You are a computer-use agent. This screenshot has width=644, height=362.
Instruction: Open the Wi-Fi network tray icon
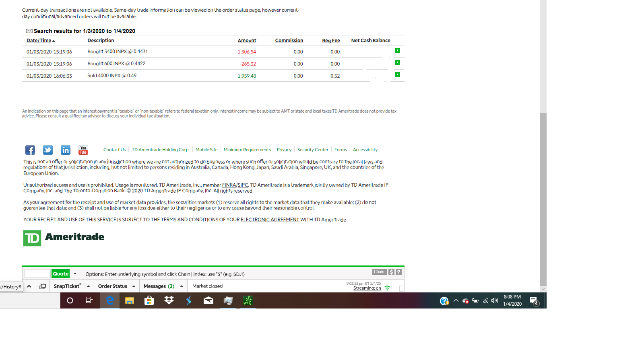(x=485, y=301)
